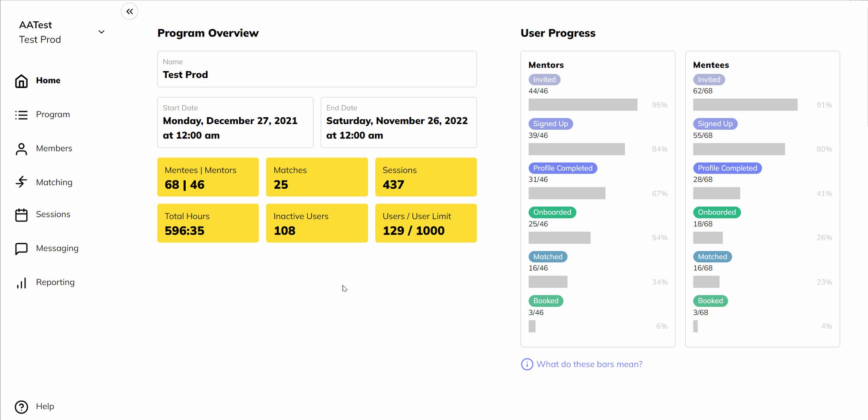This screenshot has height=420, width=868.
Task: Click the Sessions 437 stat tile
Action: [x=426, y=177]
